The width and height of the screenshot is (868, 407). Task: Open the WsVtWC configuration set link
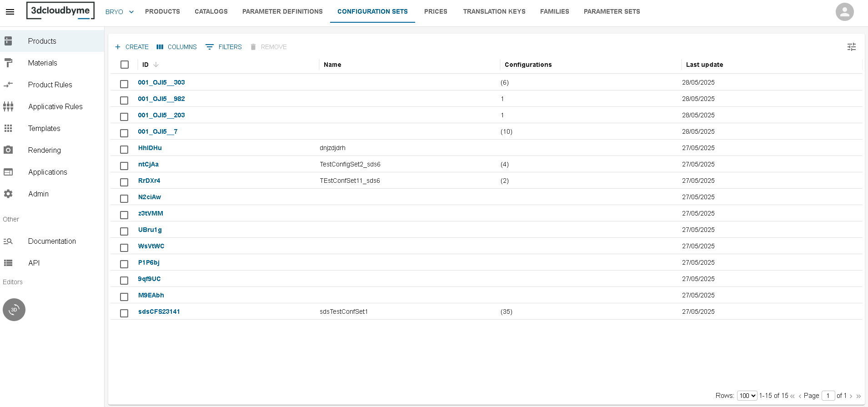click(x=151, y=246)
